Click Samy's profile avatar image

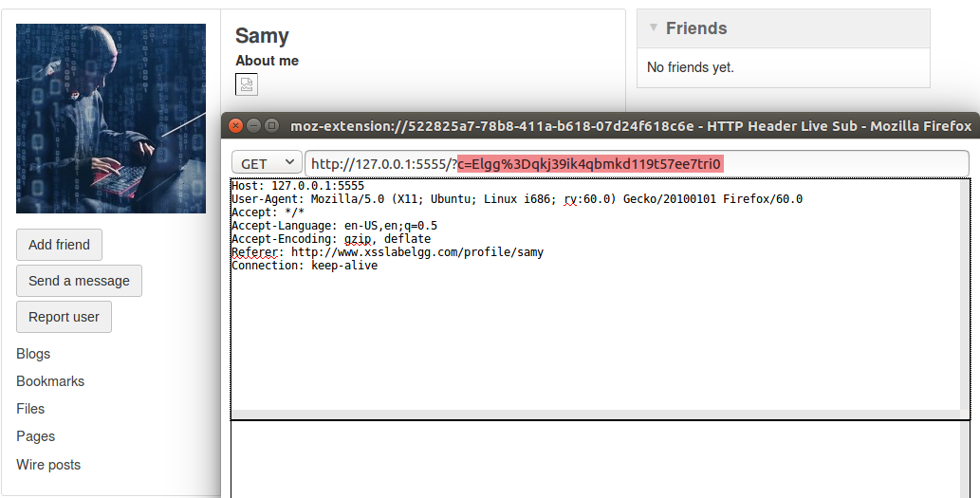[111, 119]
